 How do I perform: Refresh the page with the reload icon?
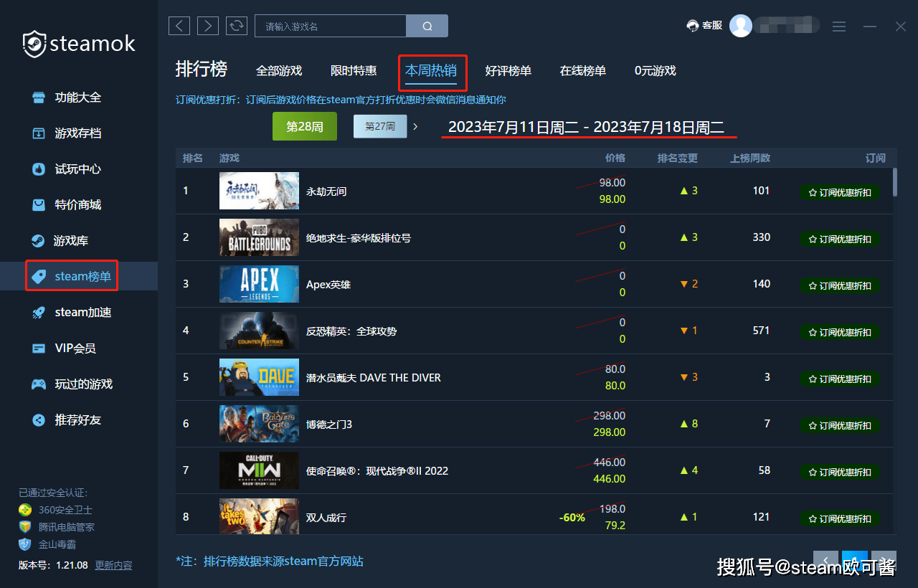[x=237, y=26]
